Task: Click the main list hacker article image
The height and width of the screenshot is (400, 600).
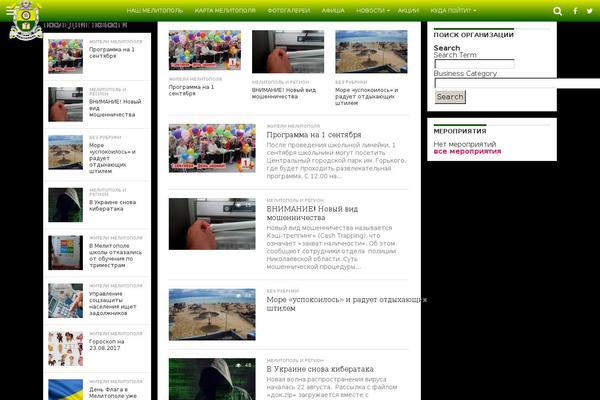Action: coord(212,379)
